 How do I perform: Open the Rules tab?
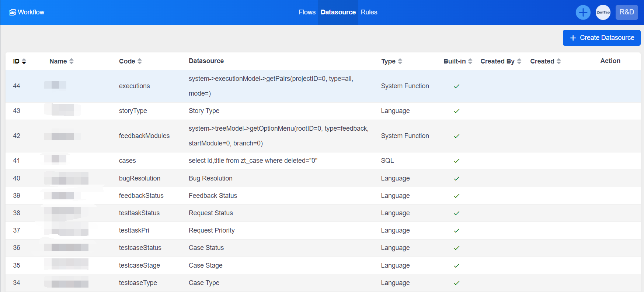click(369, 12)
